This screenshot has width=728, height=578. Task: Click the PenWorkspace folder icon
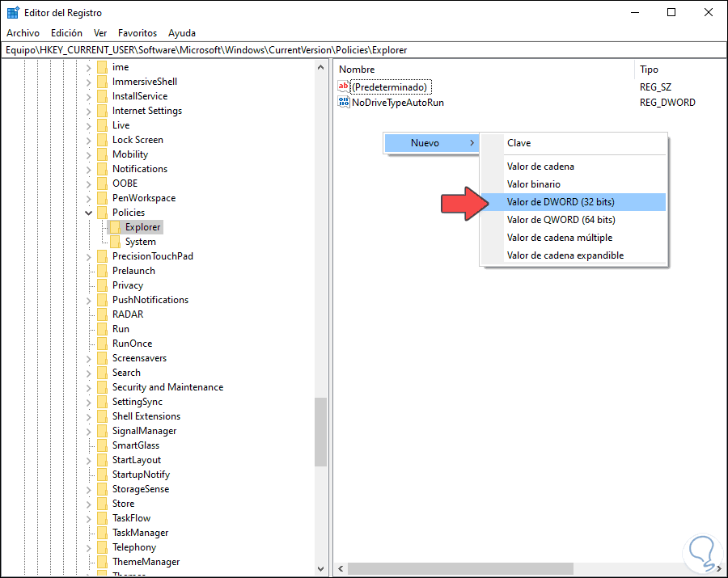[102, 197]
